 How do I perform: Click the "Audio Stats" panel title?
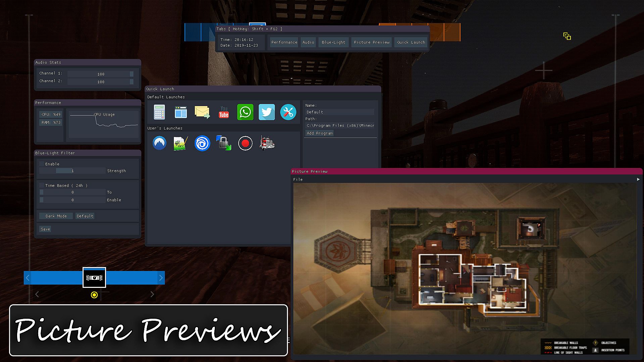[48, 62]
